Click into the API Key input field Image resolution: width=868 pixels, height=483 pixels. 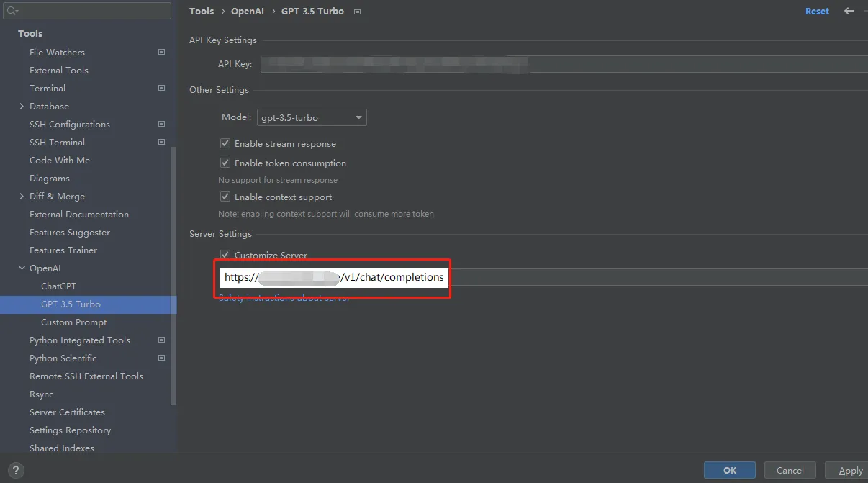click(564, 64)
